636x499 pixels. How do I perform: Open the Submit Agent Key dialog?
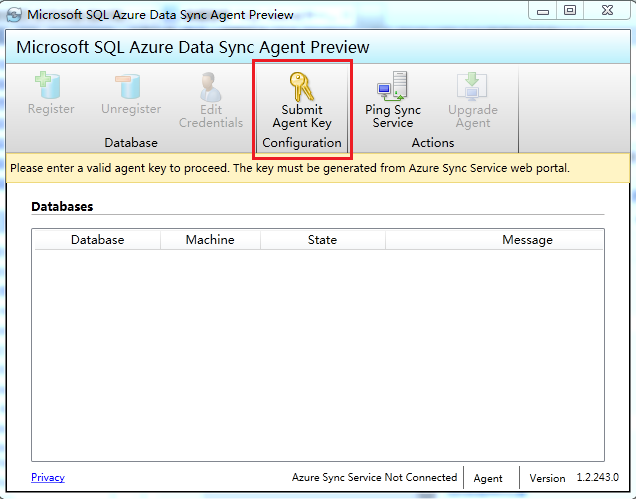(302, 100)
